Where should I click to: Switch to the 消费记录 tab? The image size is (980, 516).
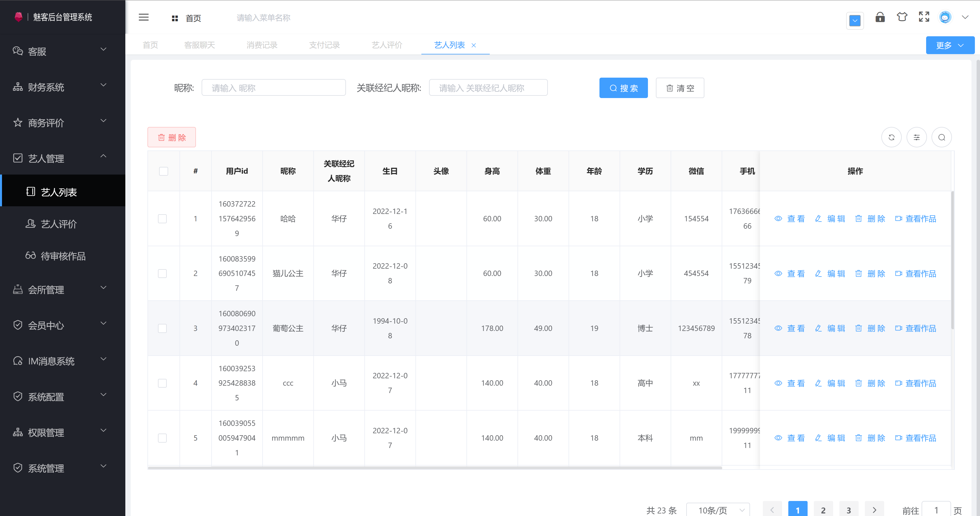coord(262,45)
